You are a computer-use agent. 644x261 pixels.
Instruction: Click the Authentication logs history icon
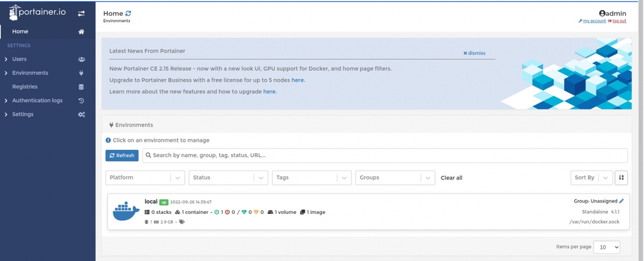pyautogui.click(x=81, y=101)
